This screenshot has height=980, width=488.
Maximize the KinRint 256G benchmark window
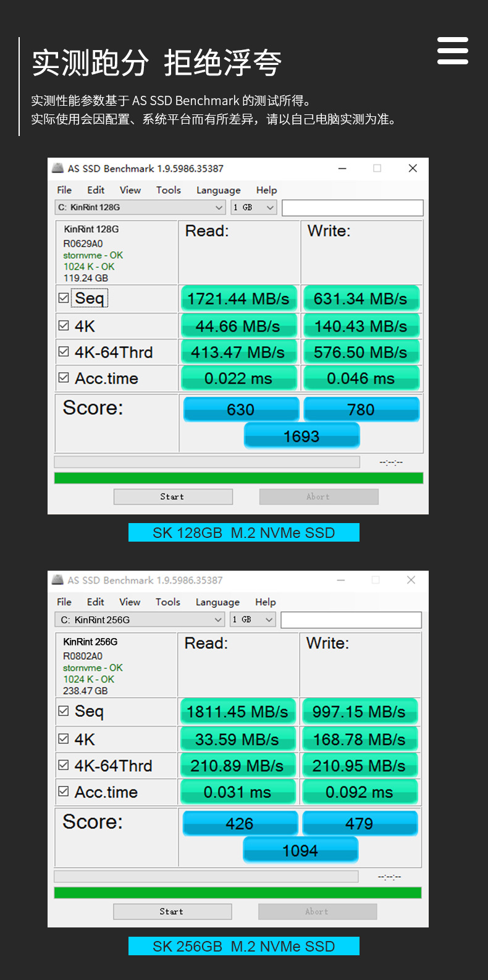point(376,580)
